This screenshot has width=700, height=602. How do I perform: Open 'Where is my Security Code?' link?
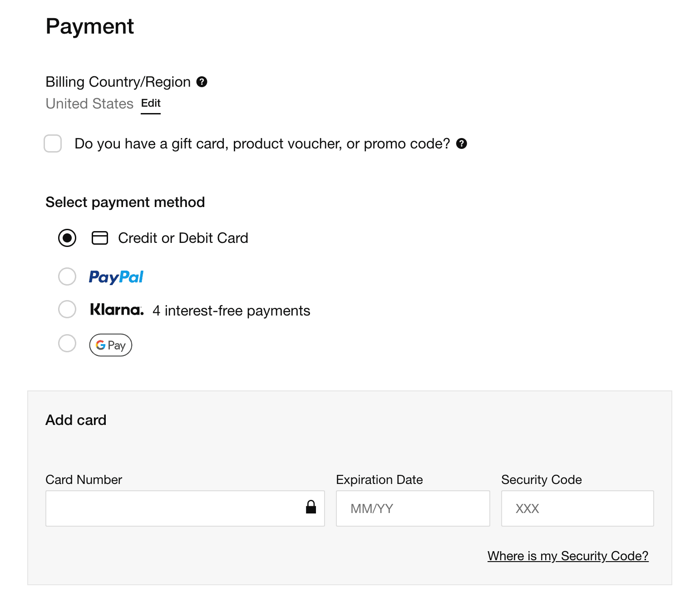(x=567, y=556)
